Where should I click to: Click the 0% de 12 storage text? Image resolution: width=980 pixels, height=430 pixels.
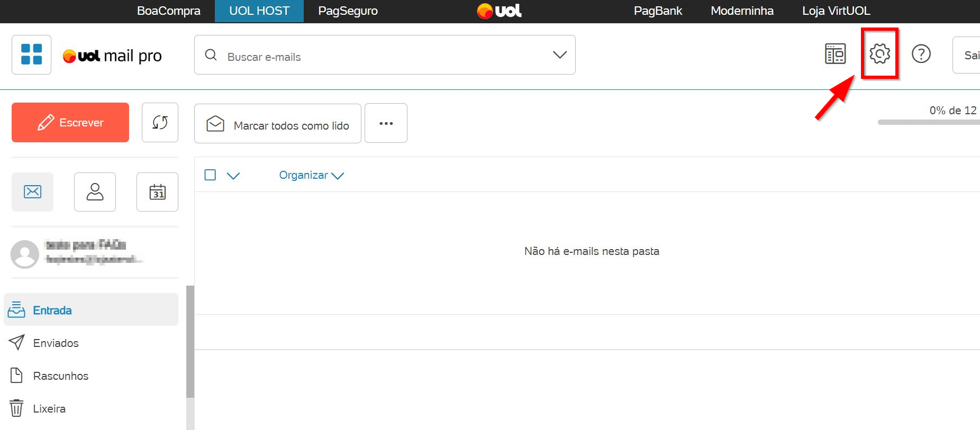(x=953, y=111)
